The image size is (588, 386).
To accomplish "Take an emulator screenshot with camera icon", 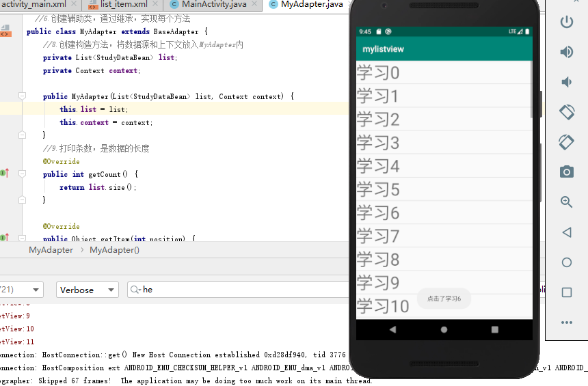I will point(566,171).
